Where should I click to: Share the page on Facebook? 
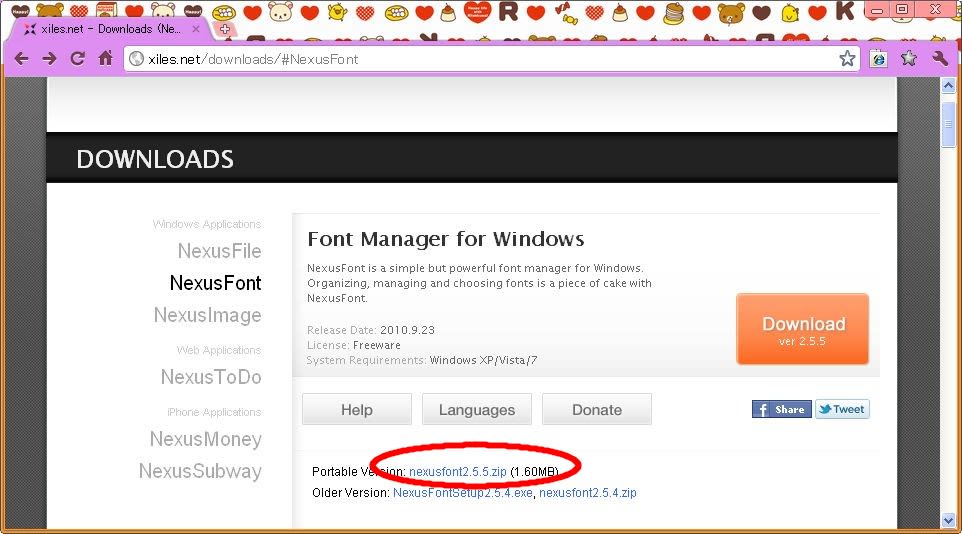781,409
